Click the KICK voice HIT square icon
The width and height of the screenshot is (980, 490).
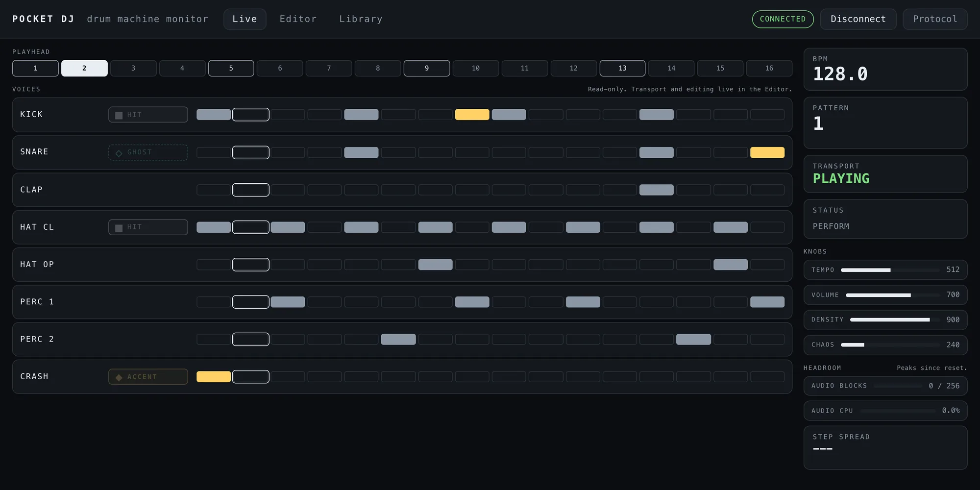point(119,115)
